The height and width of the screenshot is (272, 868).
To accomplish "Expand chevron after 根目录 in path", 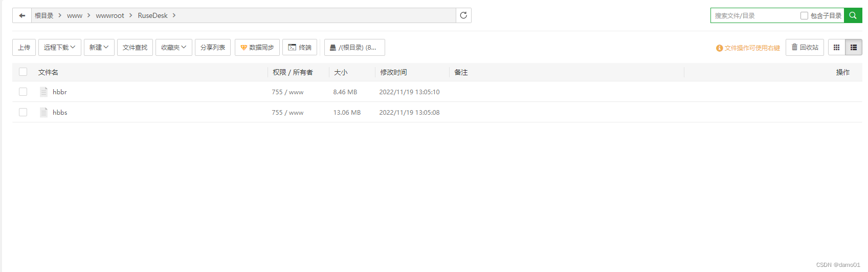I will coord(60,15).
